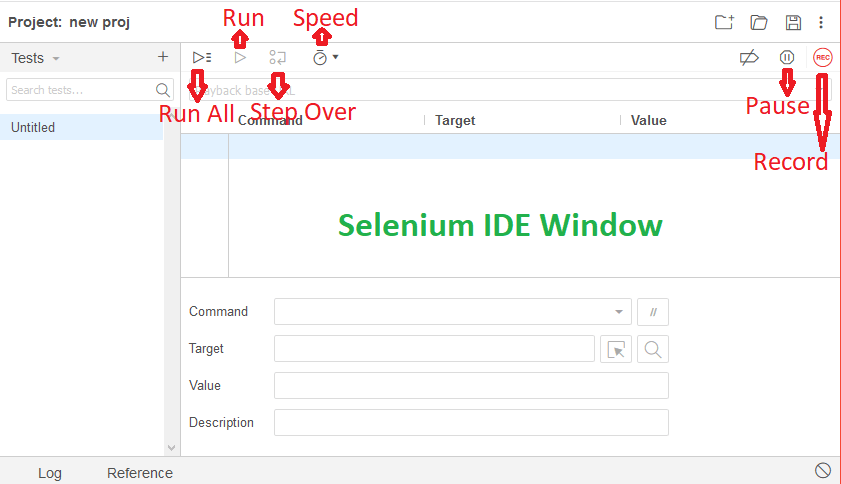
Task: Pause on exceptions button
Action: coord(786,57)
